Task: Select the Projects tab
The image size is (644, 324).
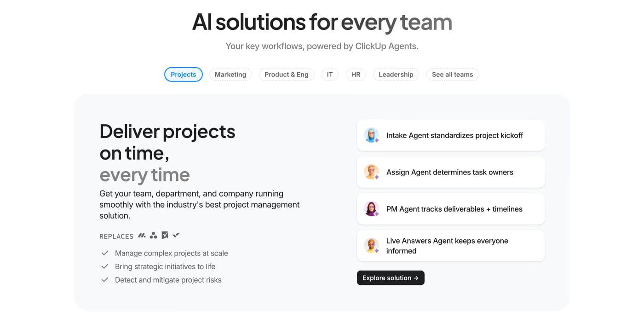Action: (184, 75)
